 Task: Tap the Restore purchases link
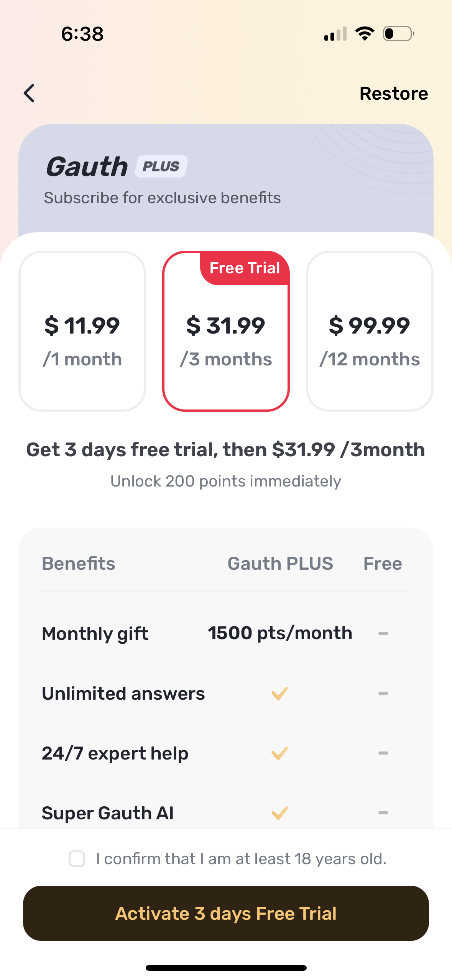tap(393, 94)
